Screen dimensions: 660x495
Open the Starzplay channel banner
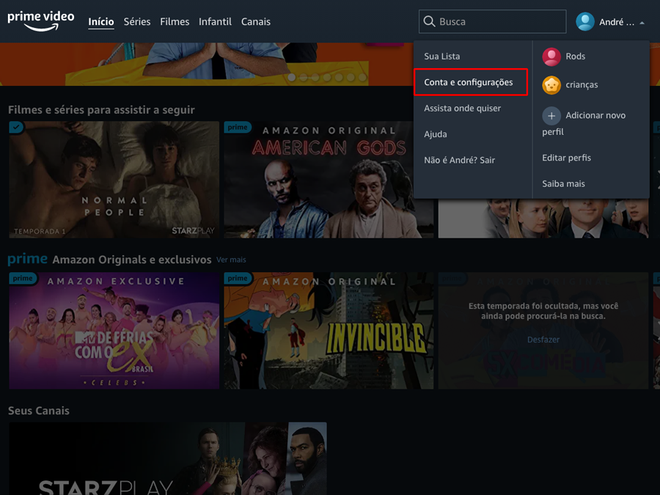[168, 459]
